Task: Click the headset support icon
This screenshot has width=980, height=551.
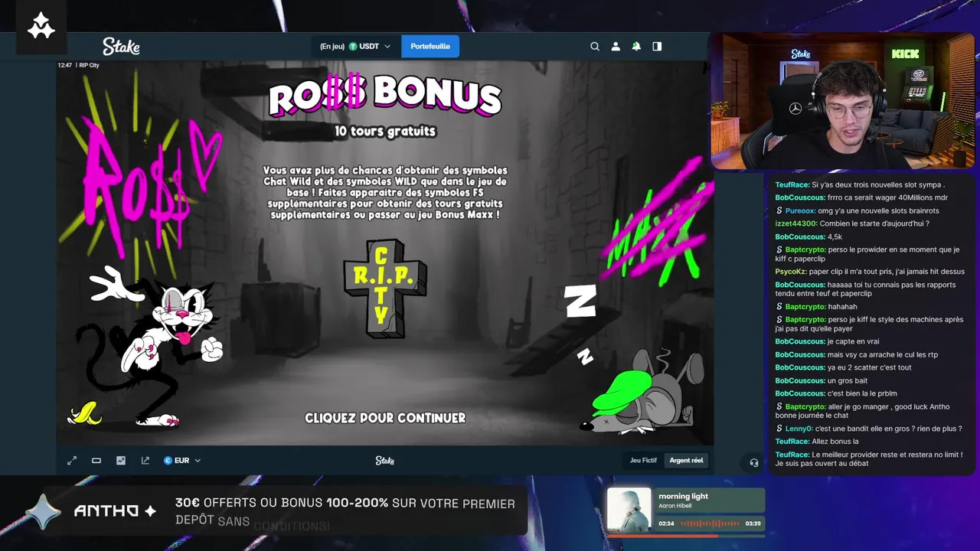Action: coord(754,462)
